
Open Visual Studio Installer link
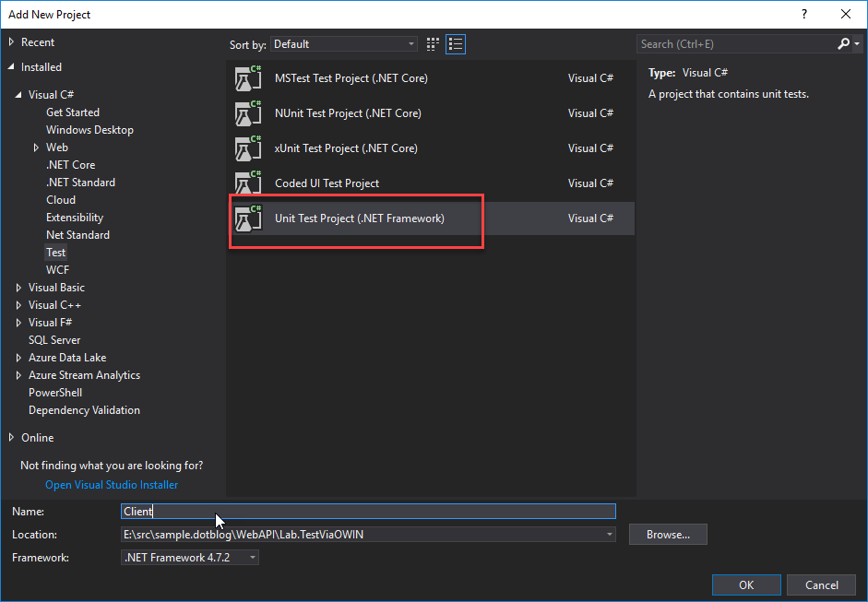coord(112,485)
